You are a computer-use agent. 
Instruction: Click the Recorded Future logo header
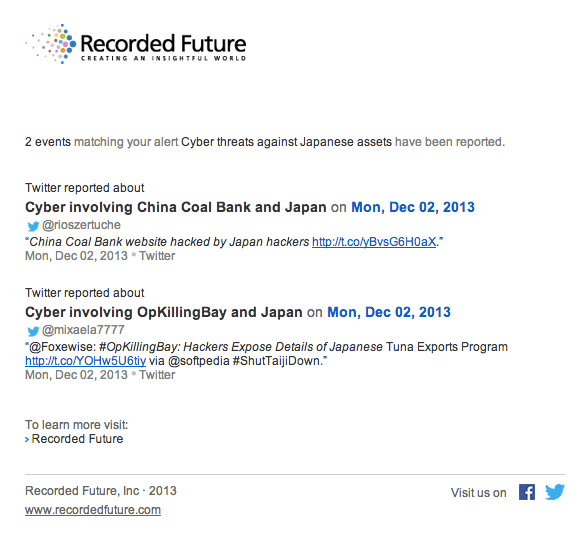136,44
